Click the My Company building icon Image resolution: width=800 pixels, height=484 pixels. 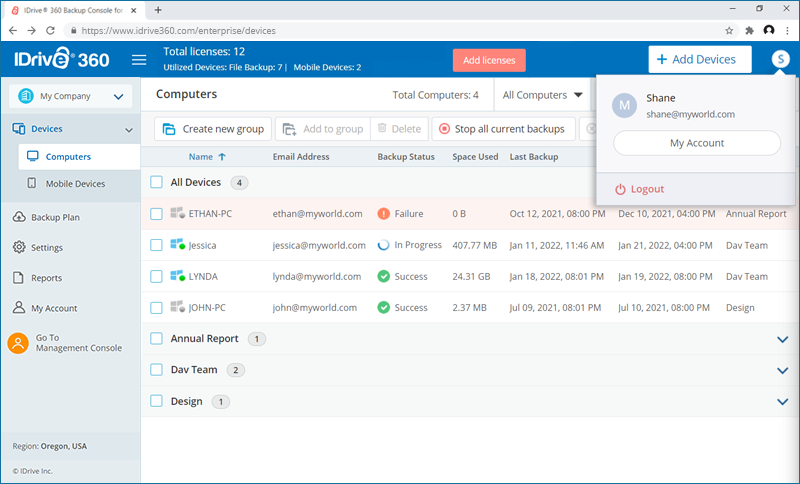pyautogui.click(x=26, y=96)
